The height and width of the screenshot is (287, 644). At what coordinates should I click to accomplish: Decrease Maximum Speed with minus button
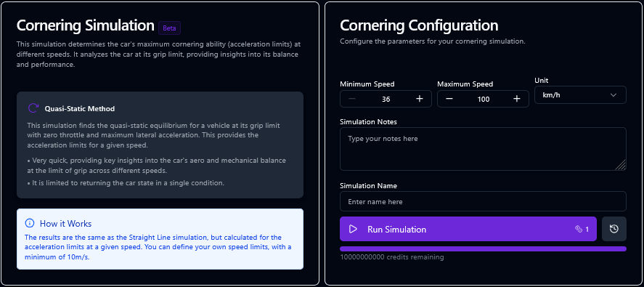[x=449, y=99]
